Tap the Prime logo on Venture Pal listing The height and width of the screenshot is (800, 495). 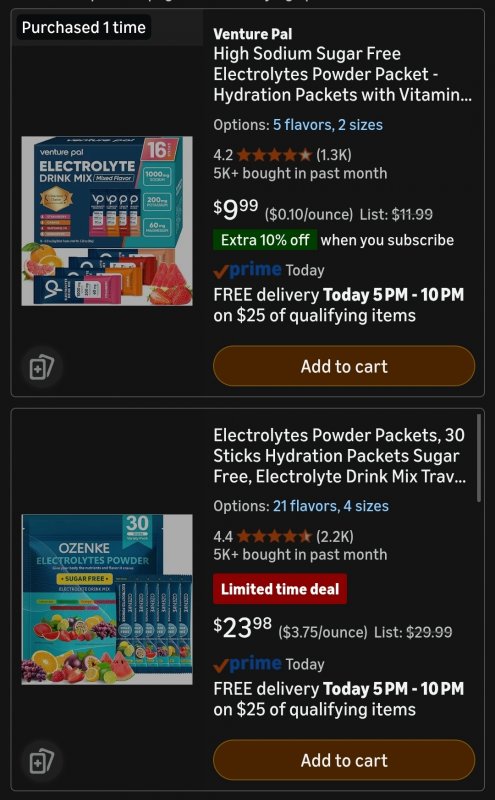tap(248, 270)
